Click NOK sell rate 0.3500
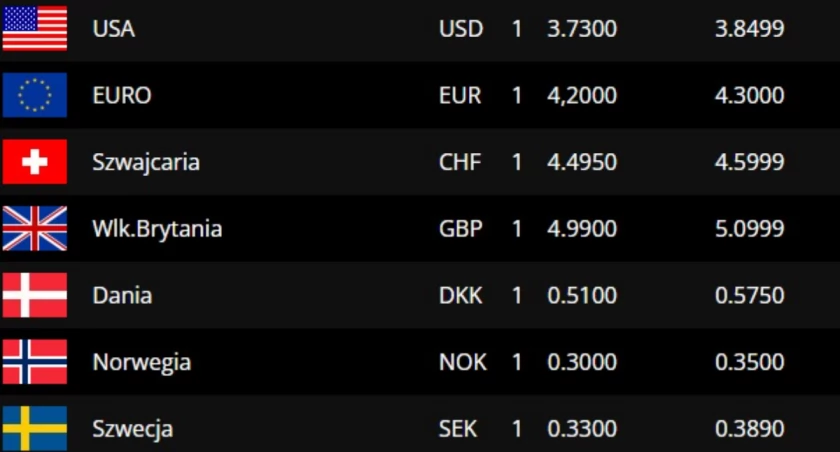Screen dimensions: 840x452 pos(749,362)
